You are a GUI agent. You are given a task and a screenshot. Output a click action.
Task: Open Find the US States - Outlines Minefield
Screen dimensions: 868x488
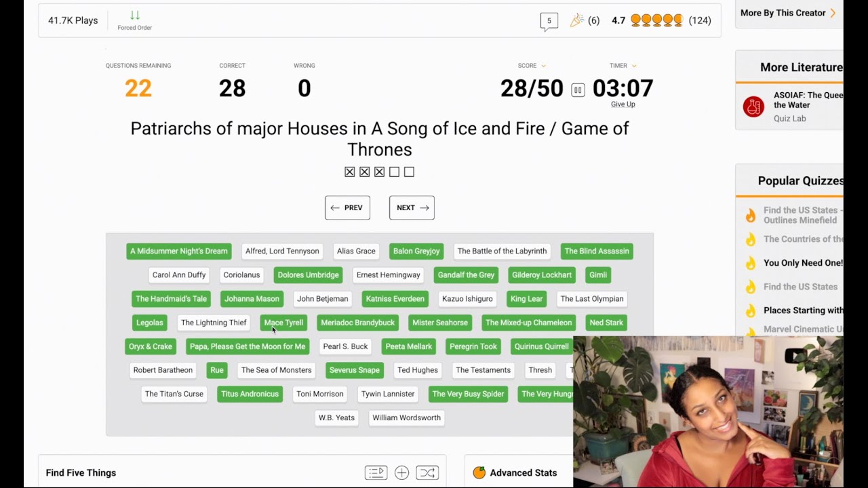click(x=803, y=215)
